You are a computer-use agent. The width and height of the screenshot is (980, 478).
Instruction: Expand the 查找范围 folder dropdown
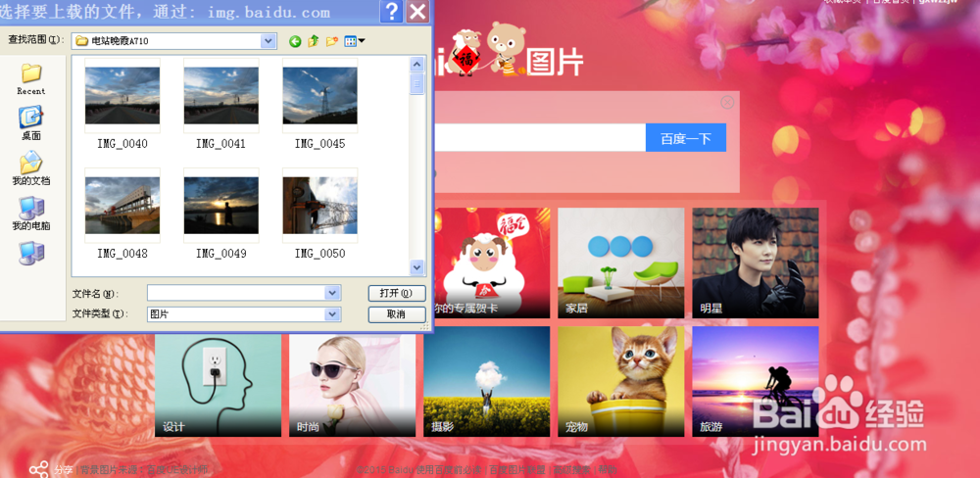pyautogui.click(x=269, y=41)
